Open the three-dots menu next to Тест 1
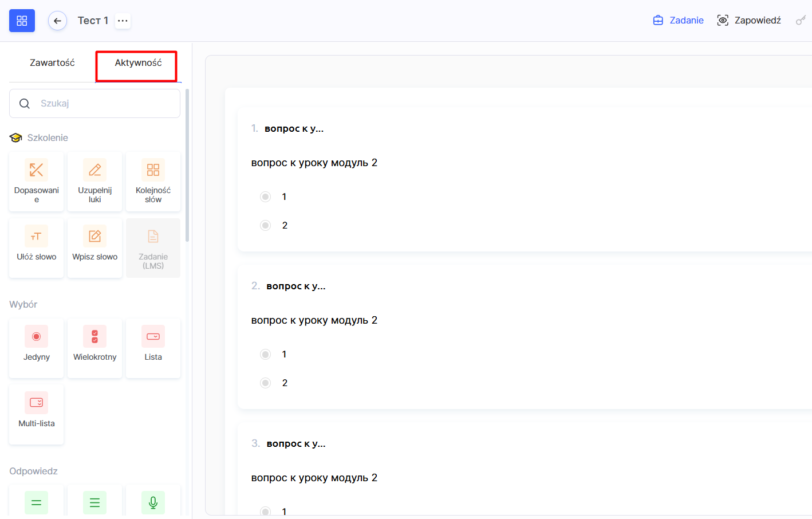Viewport: 812px width, 519px height. tap(123, 21)
